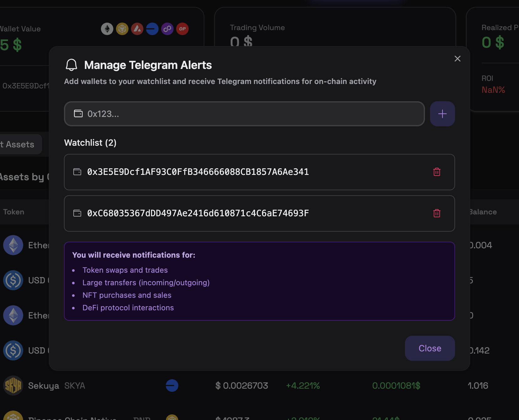519x420 pixels.
Task: Click the wallet icon in first watchlist row
Action: (77, 172)
